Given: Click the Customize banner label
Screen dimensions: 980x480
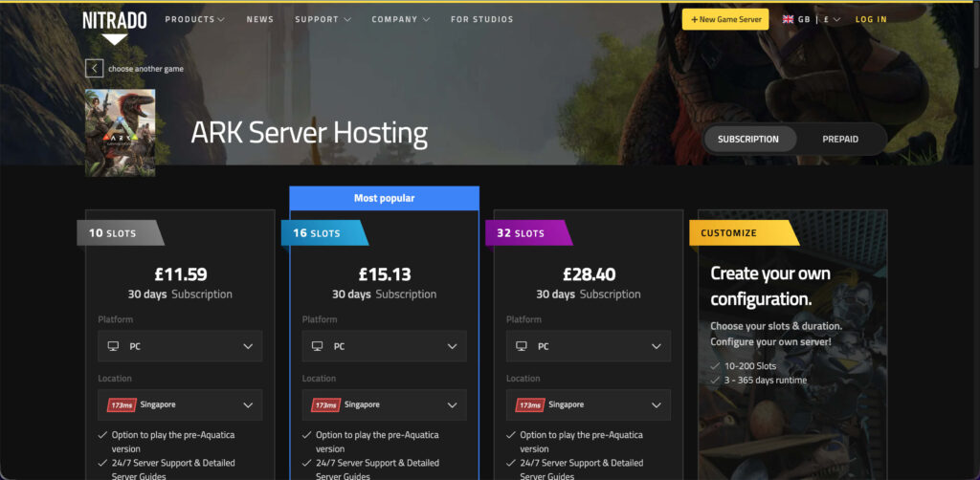Looking at the screenshot, I should (744, 232).
